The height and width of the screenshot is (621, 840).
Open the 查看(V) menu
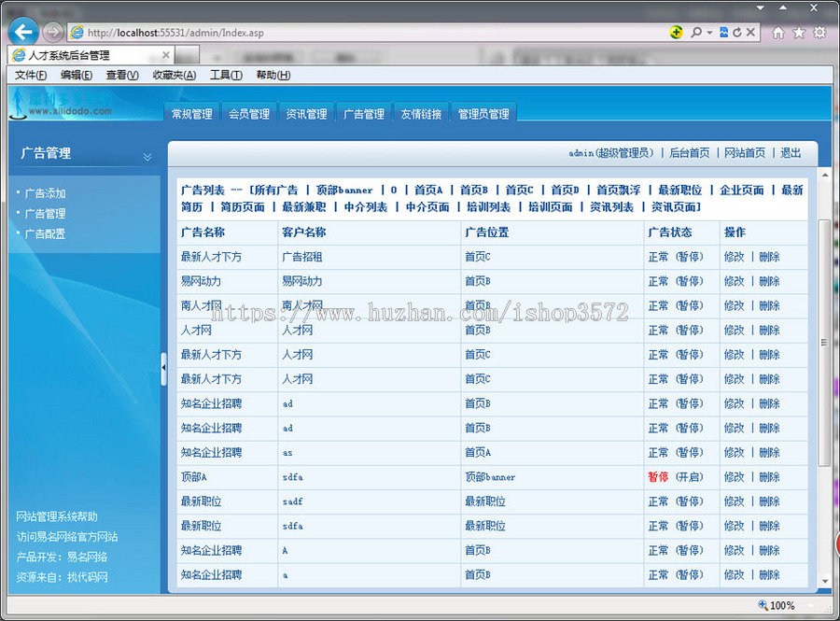(x=122, y=75)
